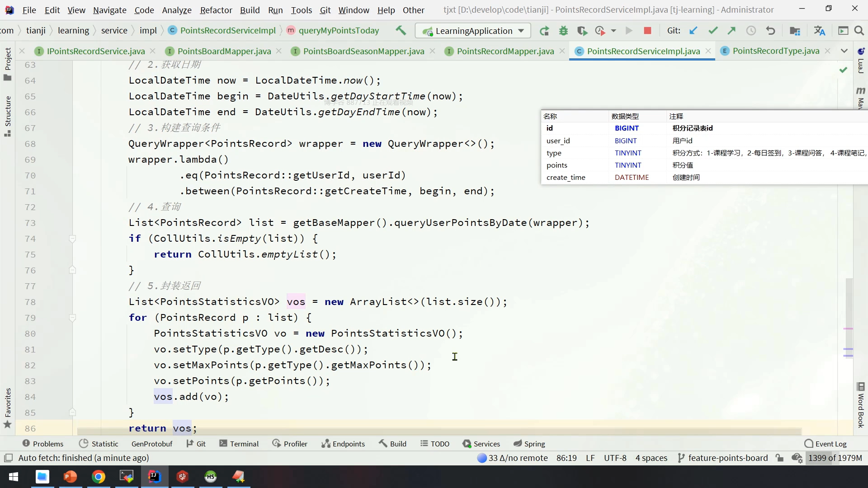Toggle fold marker on the for loop line
This screenshot has height=488, width=868.
pos(72,318)
